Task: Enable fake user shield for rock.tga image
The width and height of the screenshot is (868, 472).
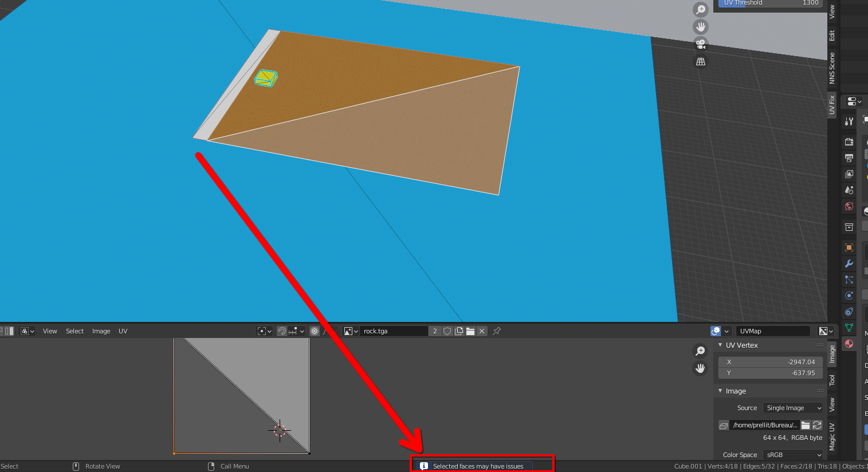Action: pos(448,331)
